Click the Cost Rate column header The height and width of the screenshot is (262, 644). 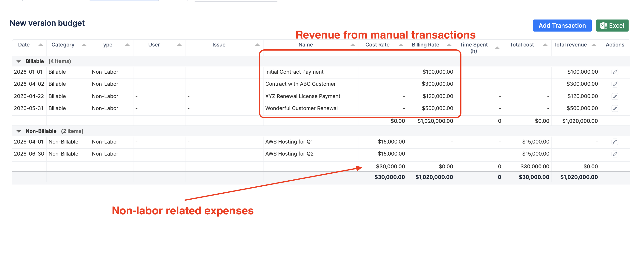[377, 45]
